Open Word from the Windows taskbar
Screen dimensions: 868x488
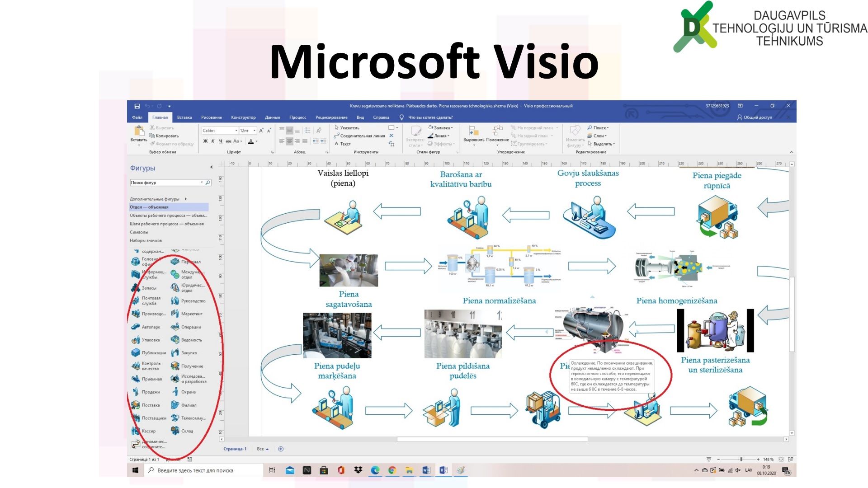pyautogui.click(x=426, y=470)
